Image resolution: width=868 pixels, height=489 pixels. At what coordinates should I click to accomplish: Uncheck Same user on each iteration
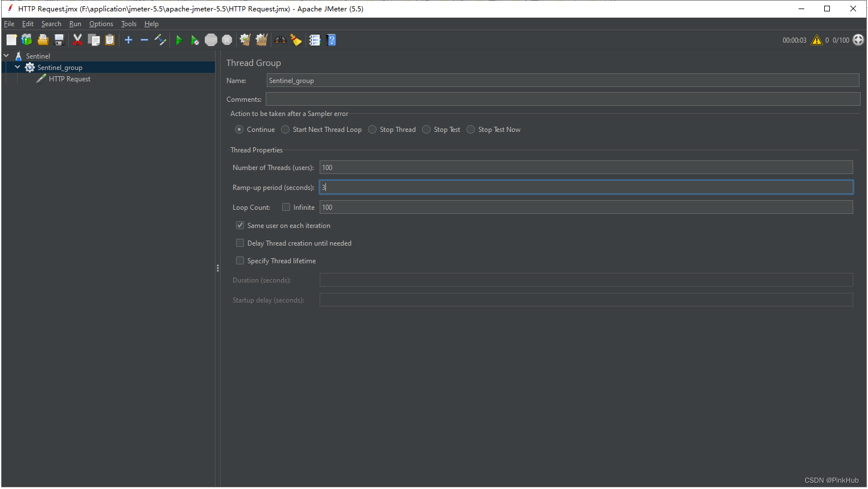[x=240, y=226]
